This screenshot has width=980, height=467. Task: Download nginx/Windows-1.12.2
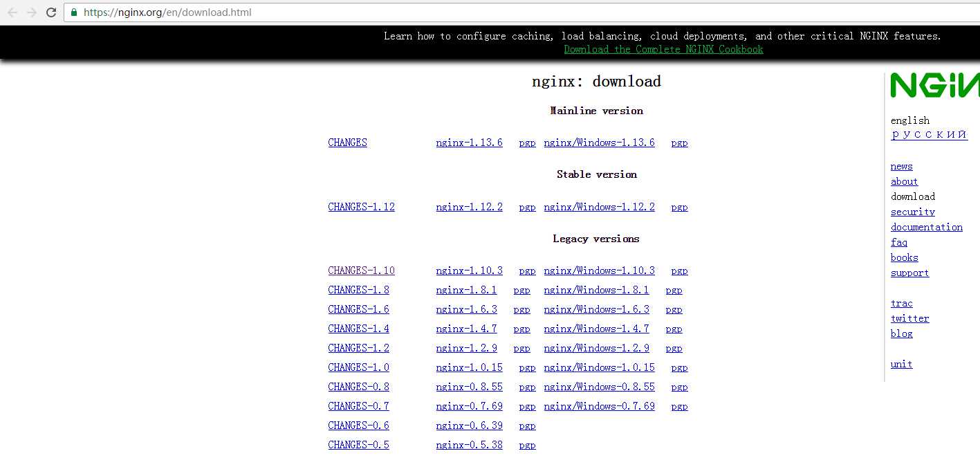(x=599, y=207)
